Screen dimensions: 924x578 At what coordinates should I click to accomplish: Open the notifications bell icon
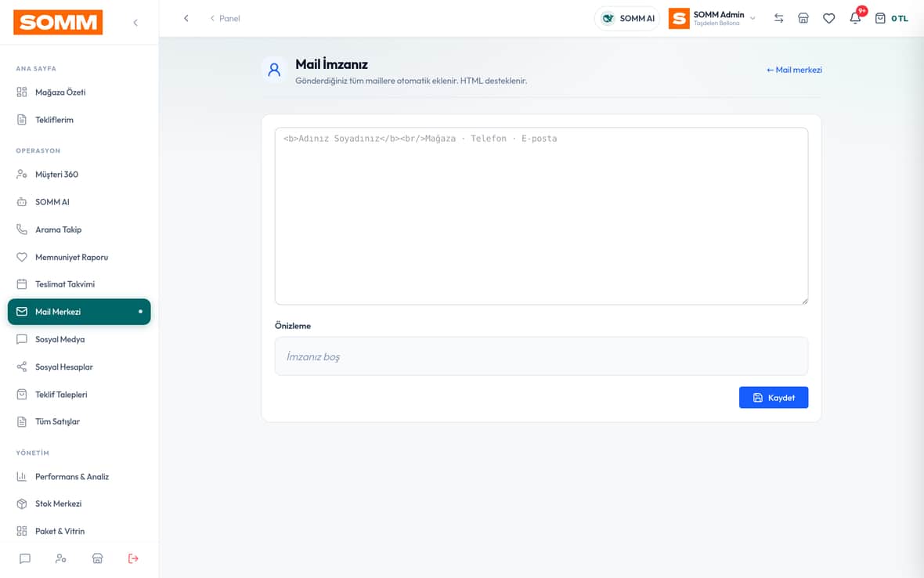click(854, 18)
